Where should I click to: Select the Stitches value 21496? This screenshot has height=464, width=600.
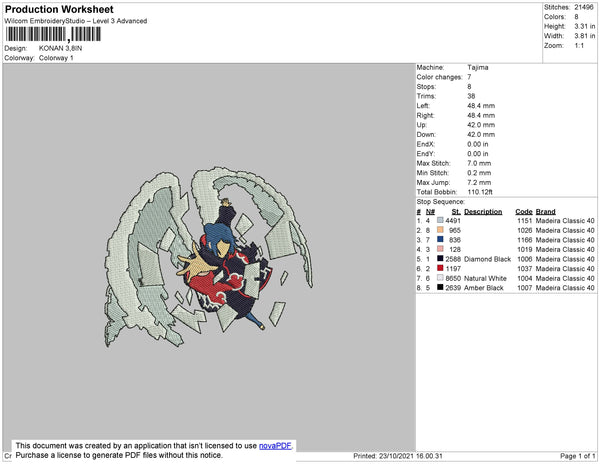point(584,7)
